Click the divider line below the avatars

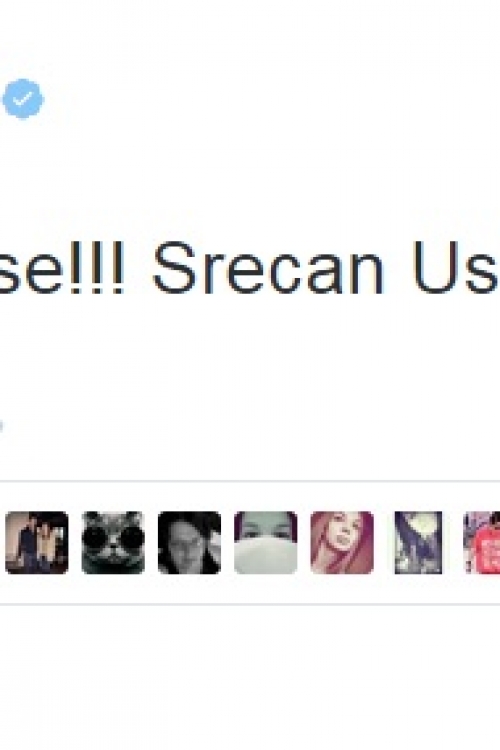(250, 604)
